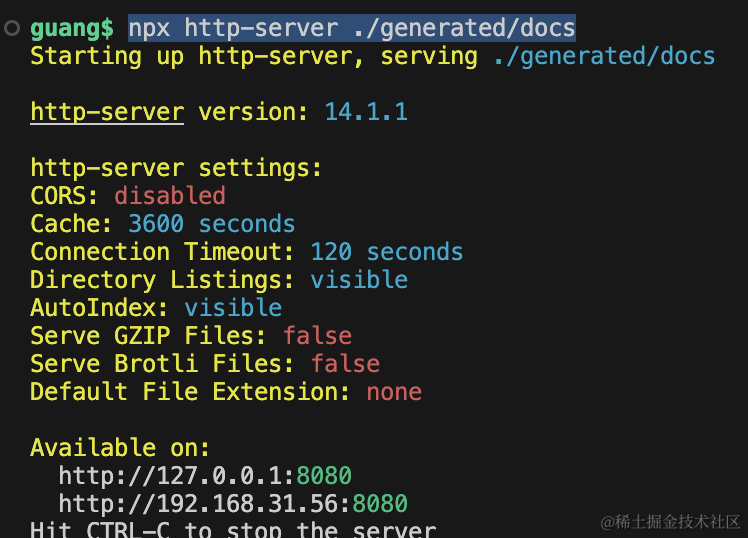Click the 'Hit CTRL-C to stop' line
This screenshot has height=538, width=748.
point(232,529)
